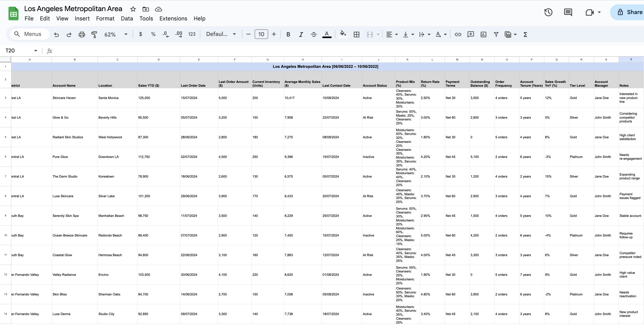644x325 pixels.
Task: Click the insert link icon
Action: click(x=458, y=34)
